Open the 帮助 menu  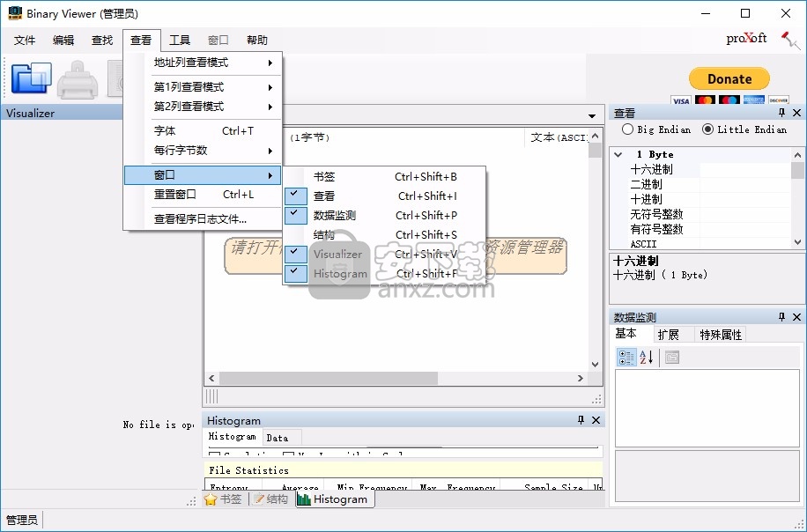click(257, 41)
